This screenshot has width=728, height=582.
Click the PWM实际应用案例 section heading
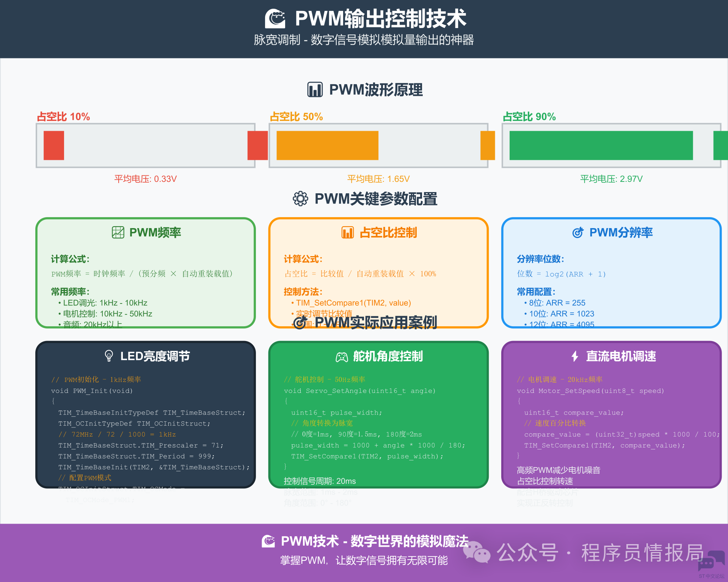(375, 322)
